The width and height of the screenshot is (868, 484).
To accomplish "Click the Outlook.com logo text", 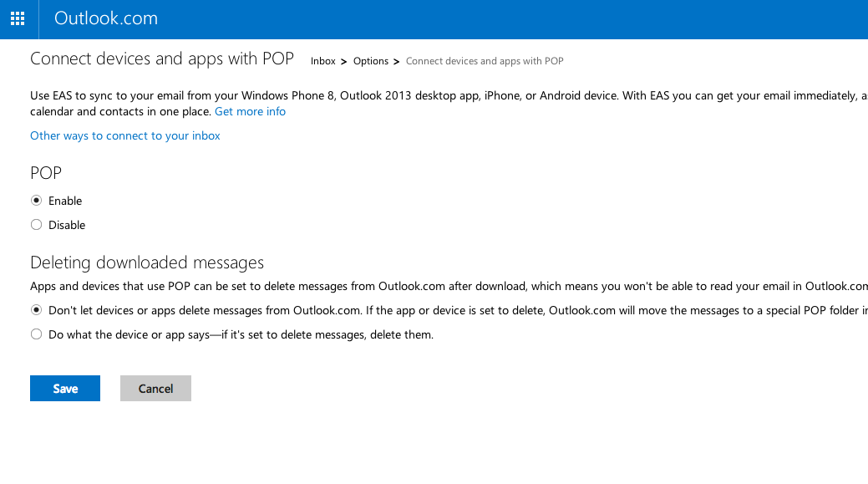I will pyautogui.click(x=106, y=18).
